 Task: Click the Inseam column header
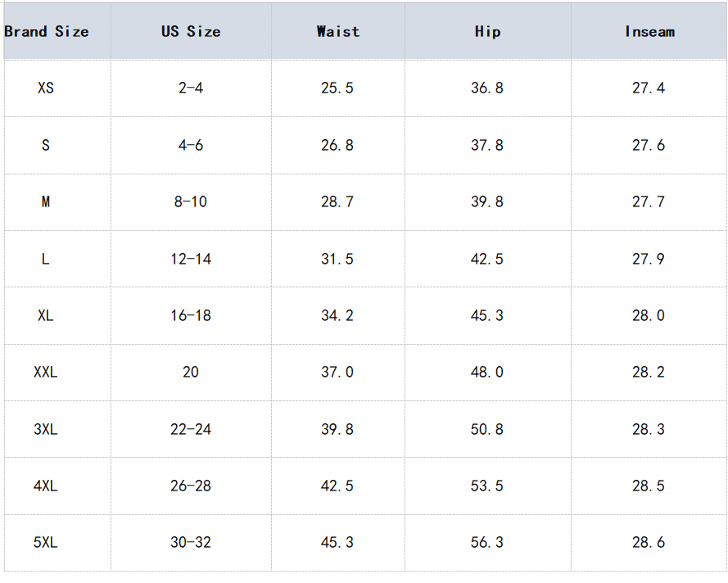click(649, 32)
